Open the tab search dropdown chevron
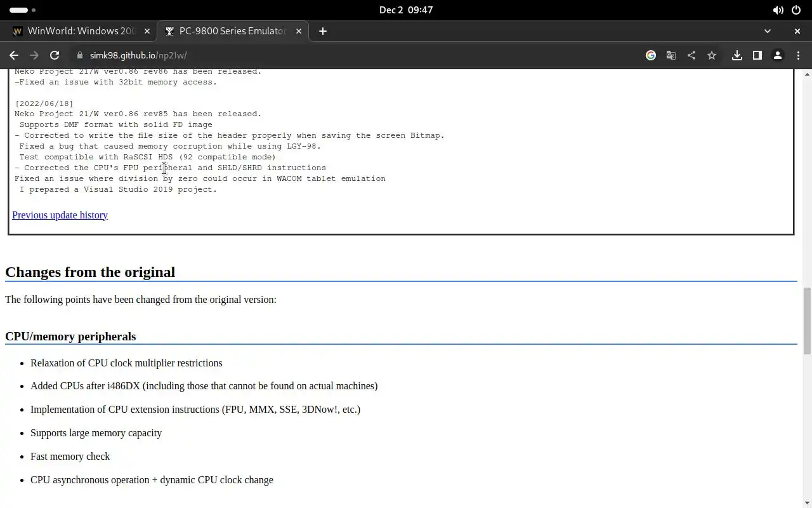 click(768, 31)
